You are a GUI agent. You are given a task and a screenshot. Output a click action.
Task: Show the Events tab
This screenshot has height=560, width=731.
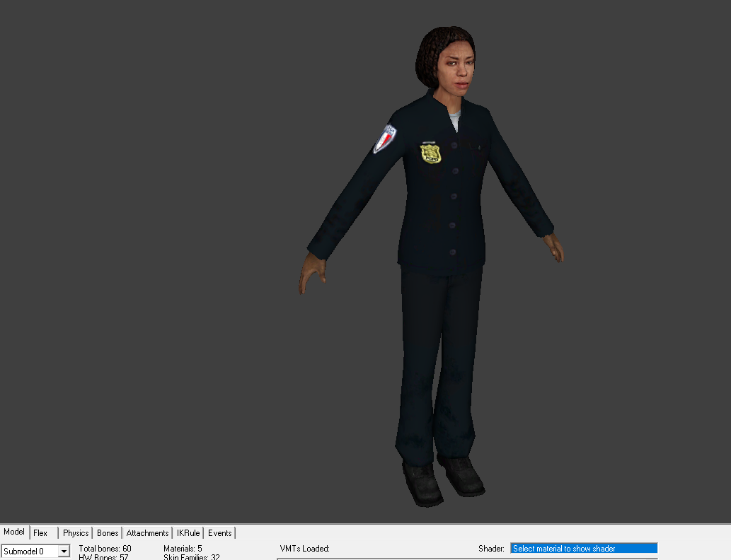[x=219, y=533]
